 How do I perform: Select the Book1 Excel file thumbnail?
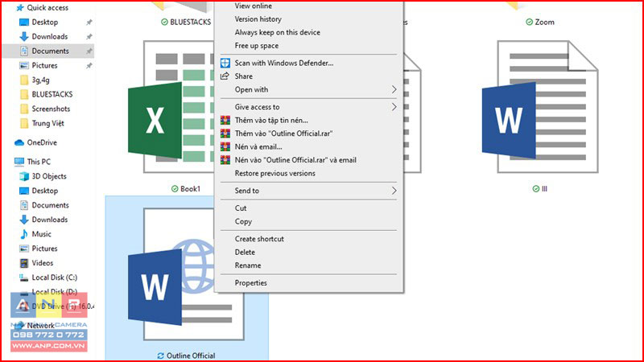click(x=171, y=107)
